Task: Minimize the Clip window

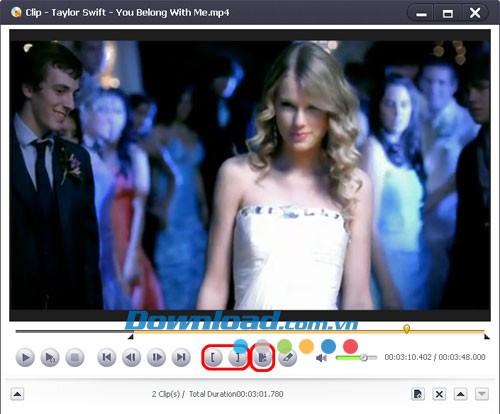Action: tap(421, 13)
